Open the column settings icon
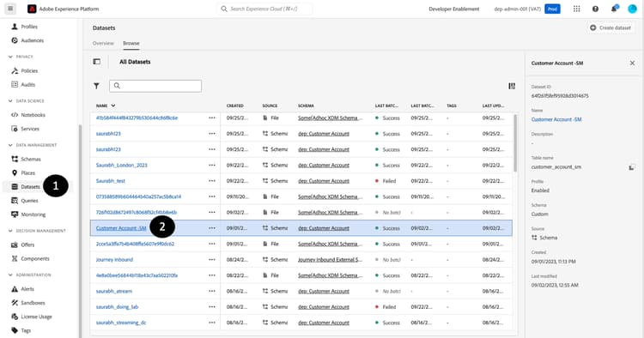The height and width of the screenshot is (338, 644). click(512, 86)
